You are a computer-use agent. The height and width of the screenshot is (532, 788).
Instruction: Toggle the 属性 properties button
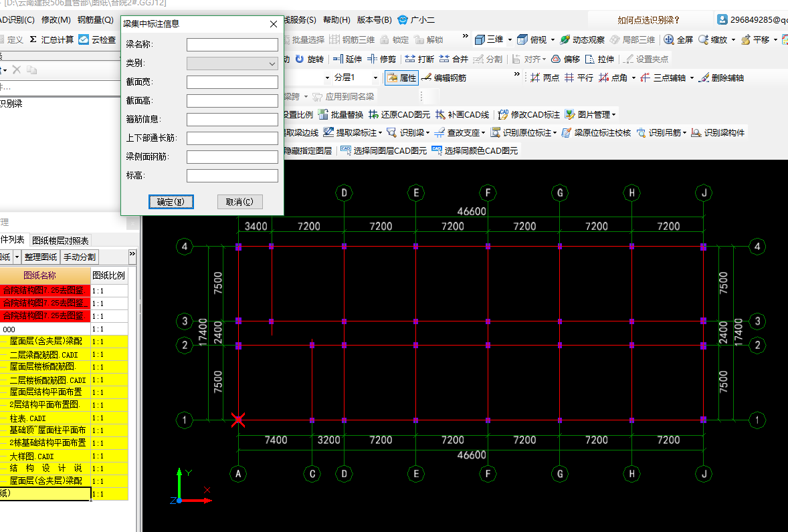[401, 78]
